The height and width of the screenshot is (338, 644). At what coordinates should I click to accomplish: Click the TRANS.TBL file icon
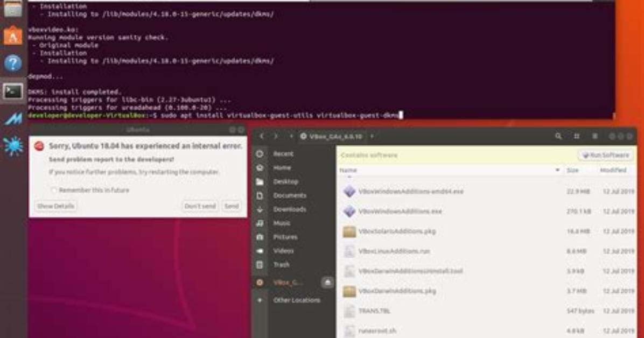(349, 311)
